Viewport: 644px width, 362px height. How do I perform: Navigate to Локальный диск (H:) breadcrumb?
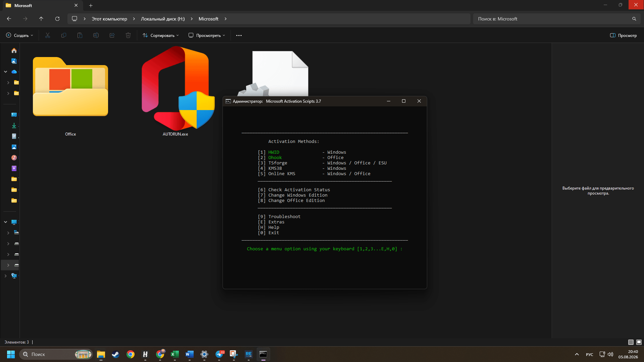[163, 19]
